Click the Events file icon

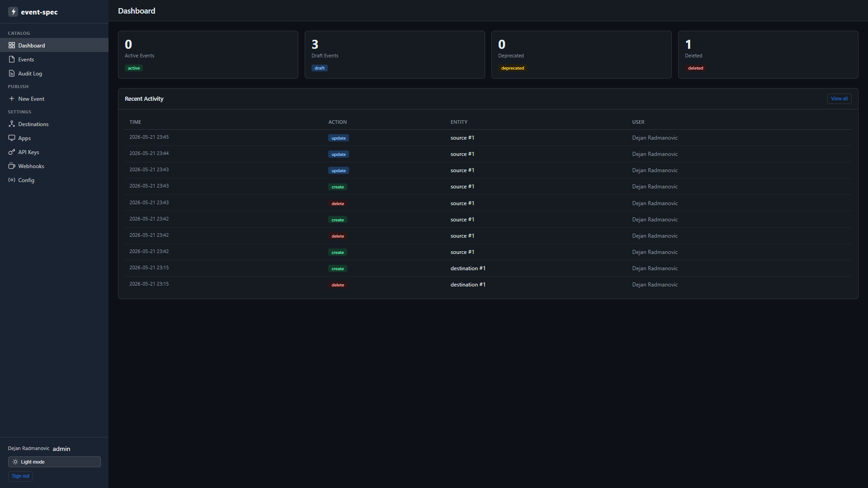(x=12, y=59)
